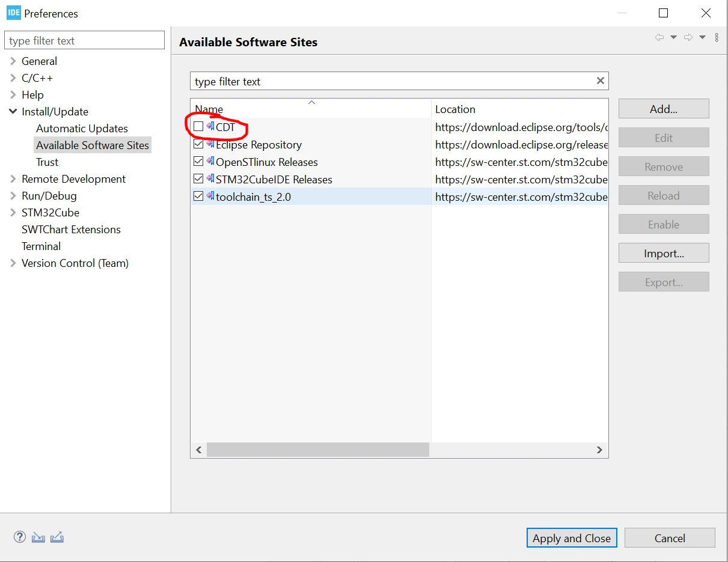Click the grayed-out Enable button
This screenshot has height=562, width=728.
point(664,224)
